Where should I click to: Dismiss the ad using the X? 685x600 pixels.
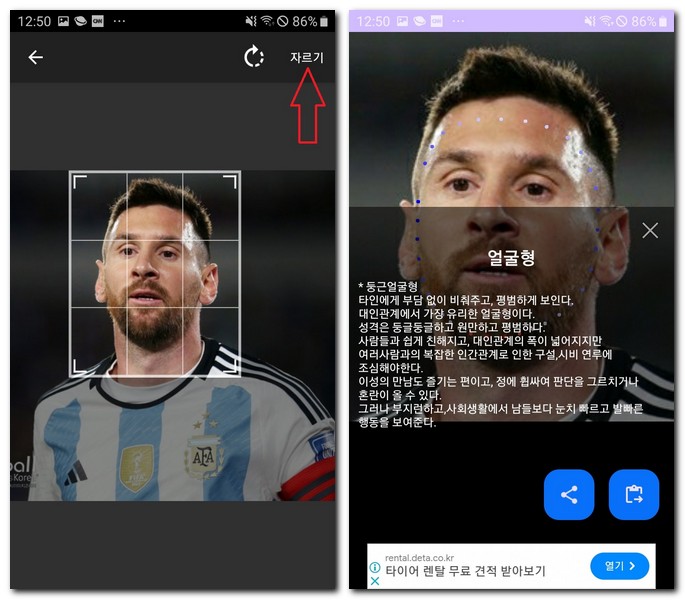click(374, 581)
